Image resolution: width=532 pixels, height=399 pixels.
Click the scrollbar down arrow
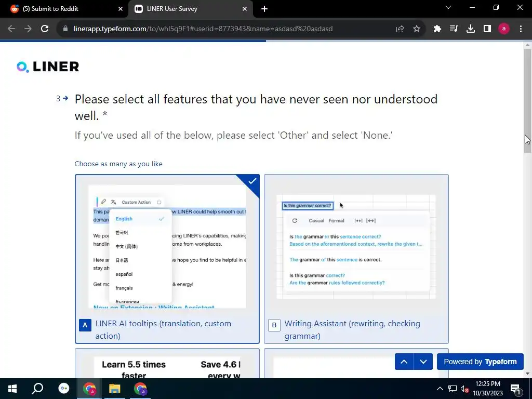pyautogui.click(x=528, y=374)
